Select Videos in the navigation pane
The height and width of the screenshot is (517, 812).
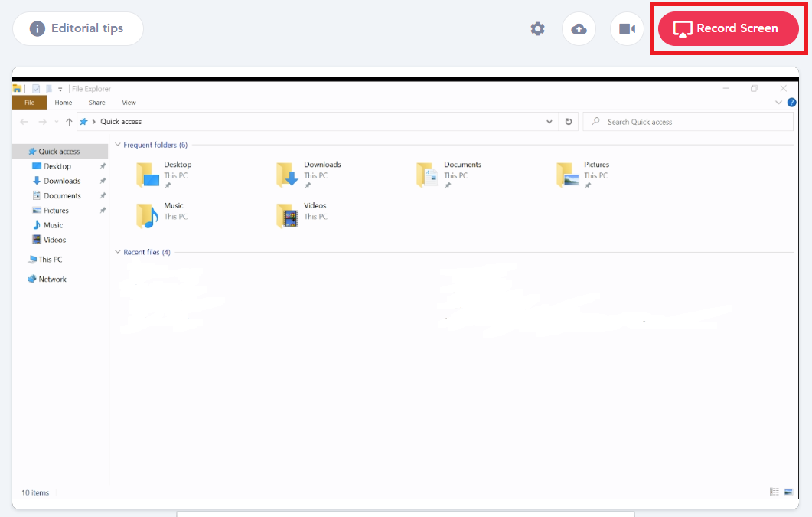pyautogui.click(x=54, y=240)
